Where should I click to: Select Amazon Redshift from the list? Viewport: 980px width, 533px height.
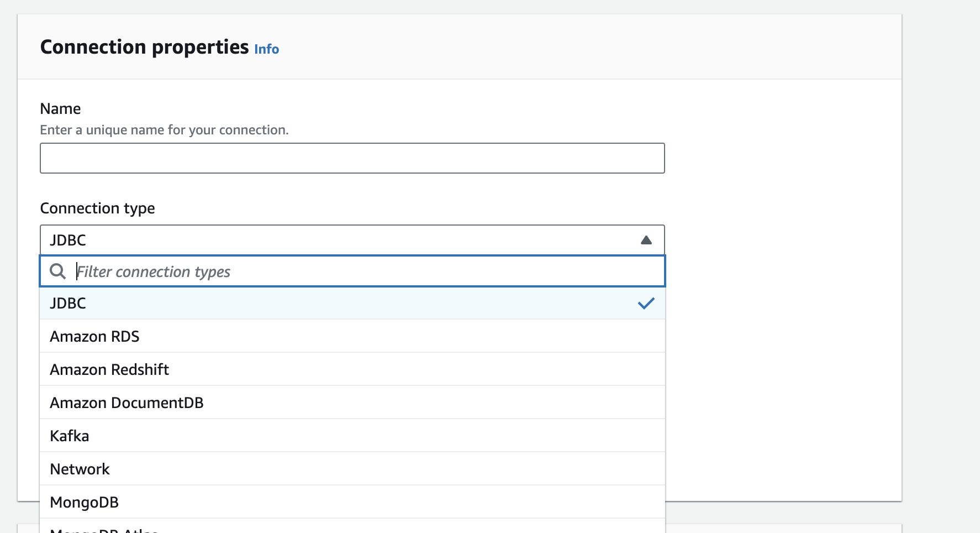pos(109,369)
